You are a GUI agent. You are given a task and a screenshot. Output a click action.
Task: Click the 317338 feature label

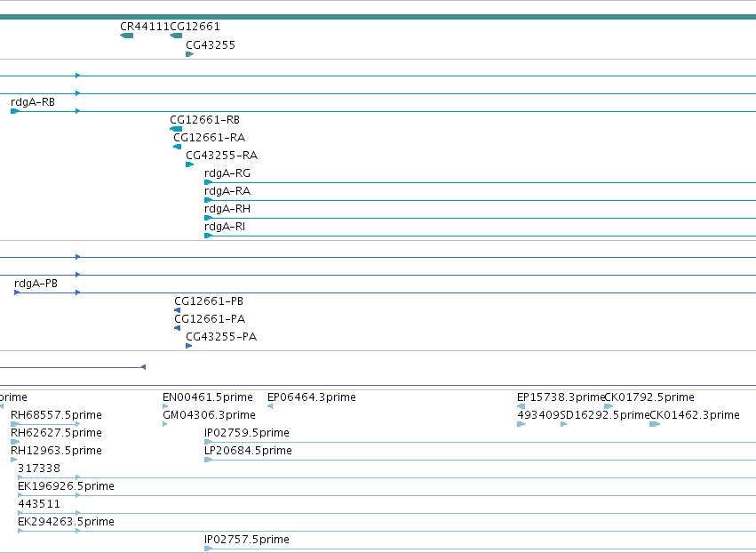(39, 469)
